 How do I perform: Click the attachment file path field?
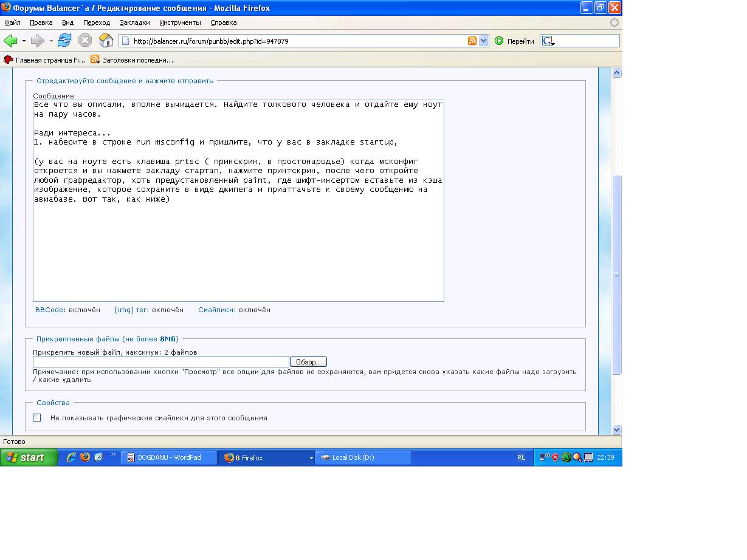(161, 362)
